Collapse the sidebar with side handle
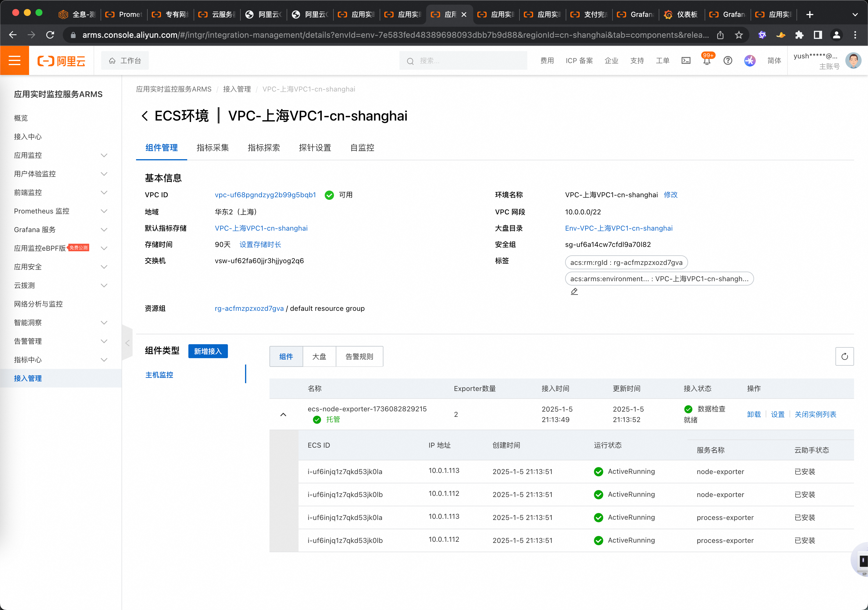Screen dimensions: 868x610 click(x=127, y=343)
